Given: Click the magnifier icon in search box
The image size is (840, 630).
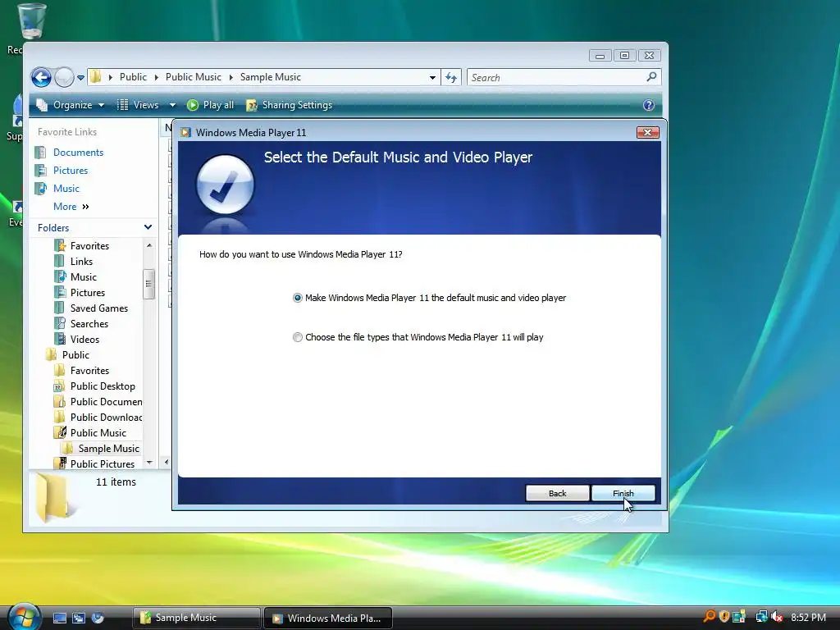Looking at the screenshot, I should pyautogui.click(x=651, y=77).
